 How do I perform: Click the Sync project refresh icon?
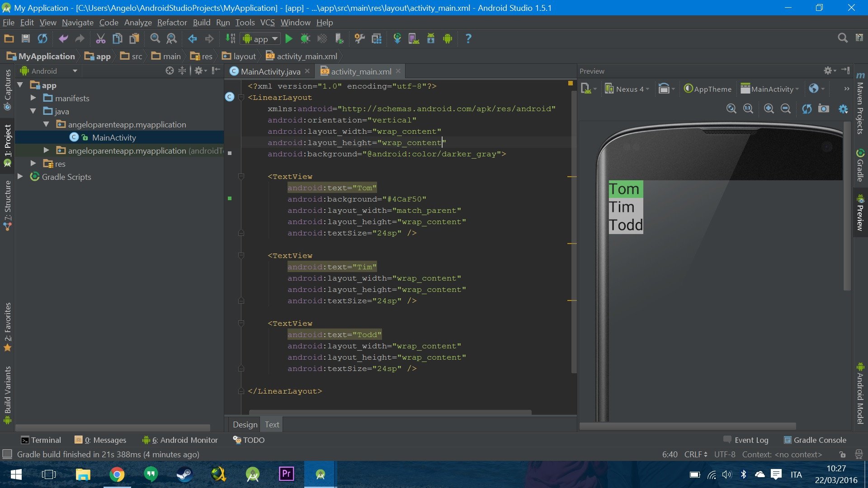(x=42, y=39)
